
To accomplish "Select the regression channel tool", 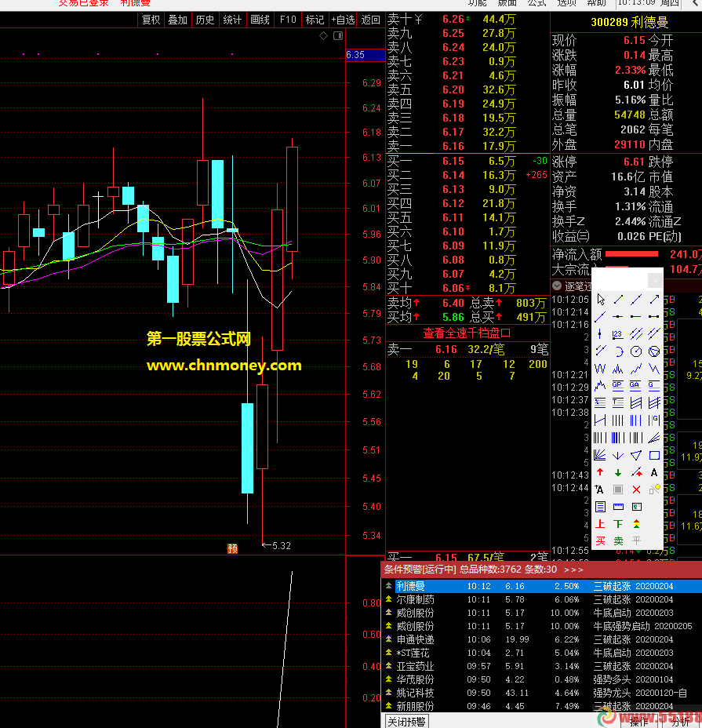I will [636, 402].
